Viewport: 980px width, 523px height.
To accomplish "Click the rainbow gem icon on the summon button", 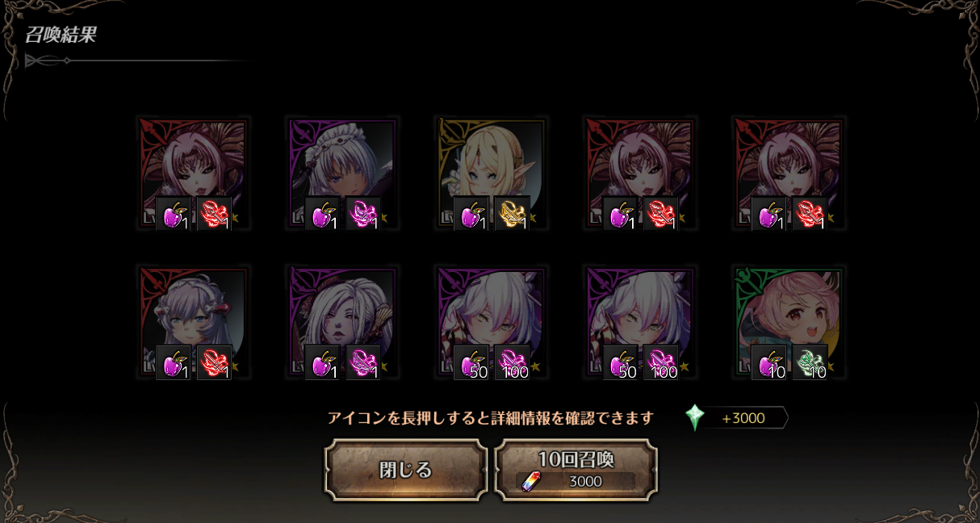I will pos(530,482).
